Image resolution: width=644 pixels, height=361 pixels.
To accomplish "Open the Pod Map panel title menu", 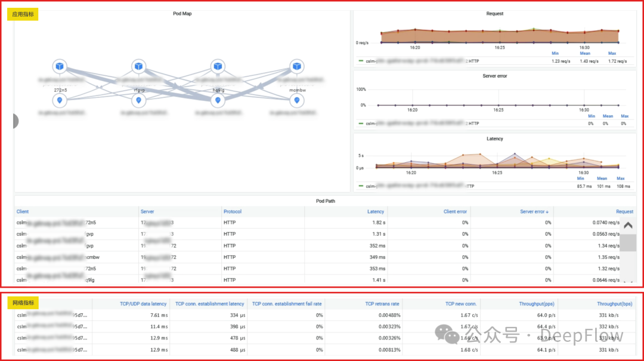I will click(182, 14).
